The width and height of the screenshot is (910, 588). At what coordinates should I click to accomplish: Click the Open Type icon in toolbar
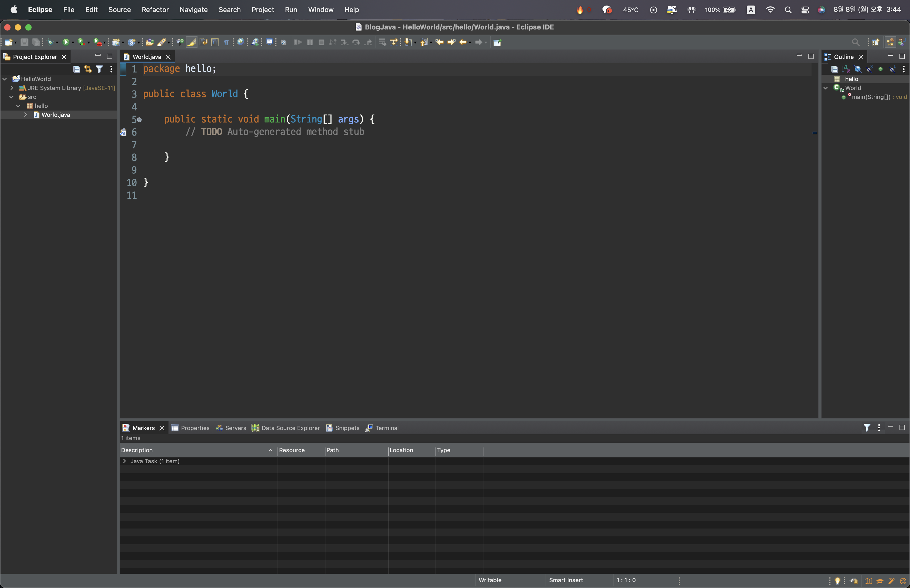(150, 42)
